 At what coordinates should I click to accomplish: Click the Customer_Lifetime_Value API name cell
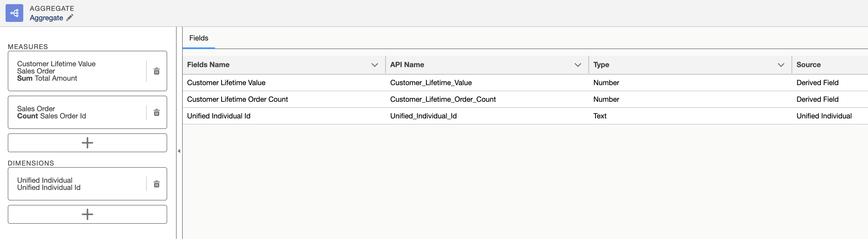tap(431, 83)
